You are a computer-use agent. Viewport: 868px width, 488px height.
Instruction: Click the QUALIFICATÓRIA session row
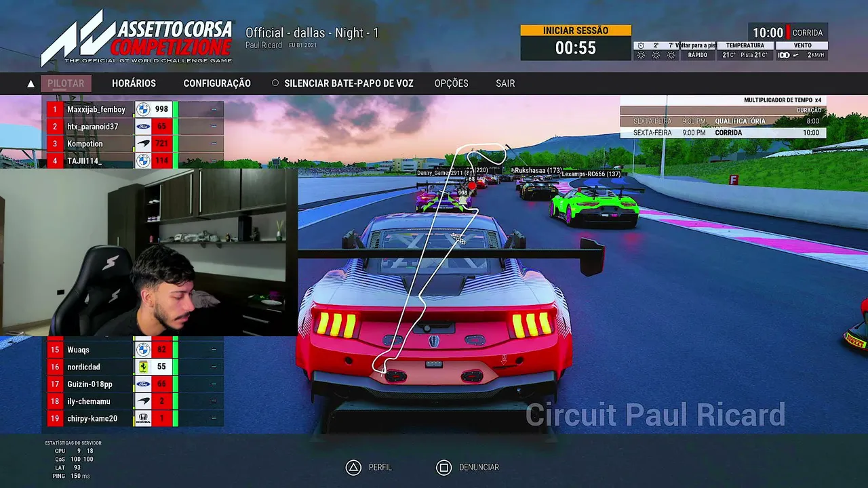click(x=723, y=121)
